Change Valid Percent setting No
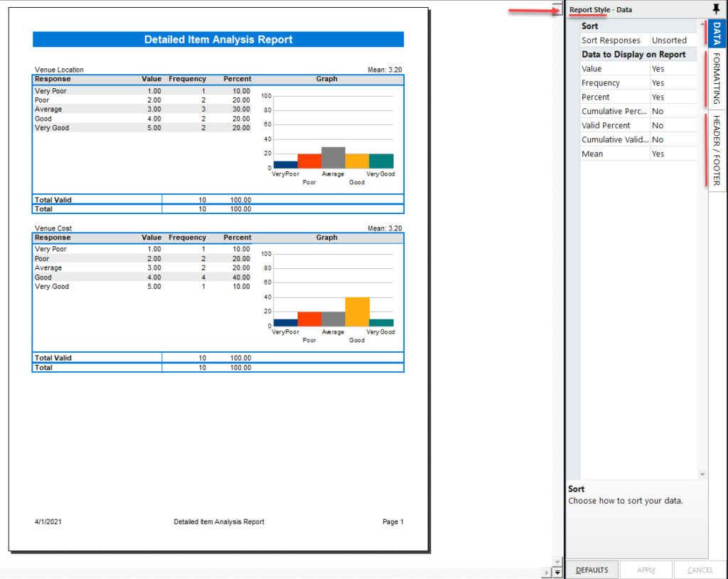The height and width of the screenshot is (579, 728). point(673,125)
